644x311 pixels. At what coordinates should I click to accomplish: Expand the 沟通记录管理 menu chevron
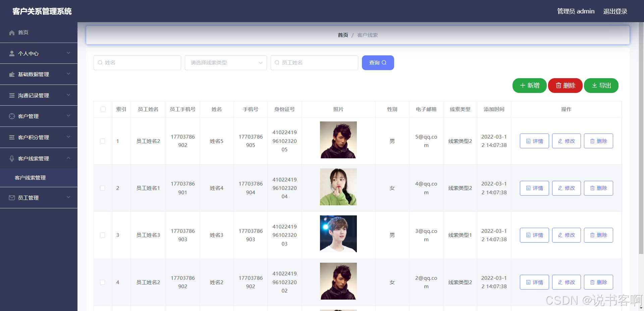click(x=68, y=95)
